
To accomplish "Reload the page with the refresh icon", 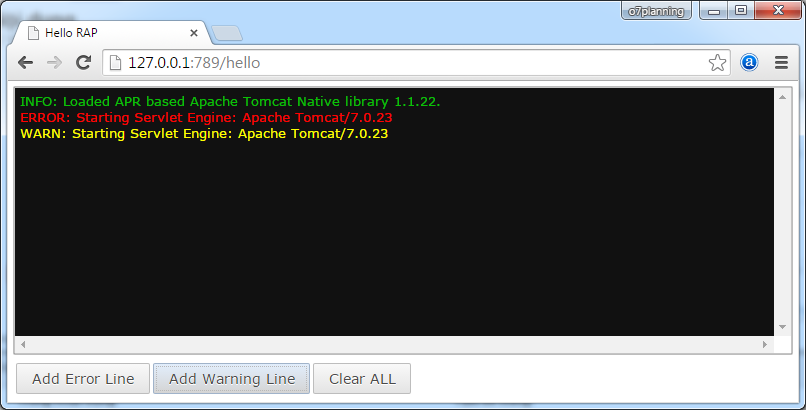I will pos(83,63).
